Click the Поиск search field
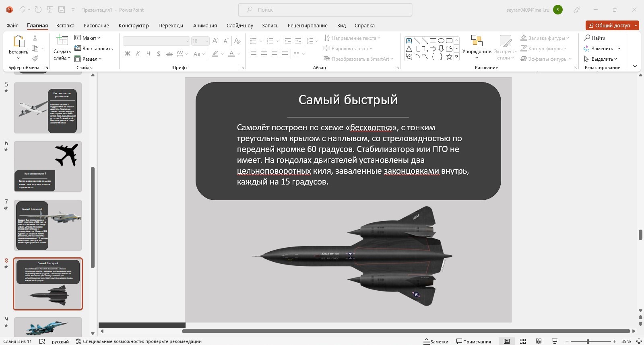 (325, 10)
